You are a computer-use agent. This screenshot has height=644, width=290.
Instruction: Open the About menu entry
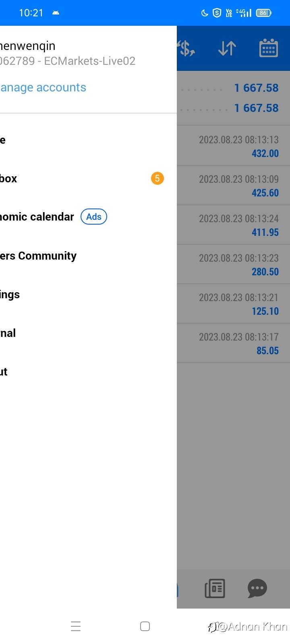coord(4,372)
